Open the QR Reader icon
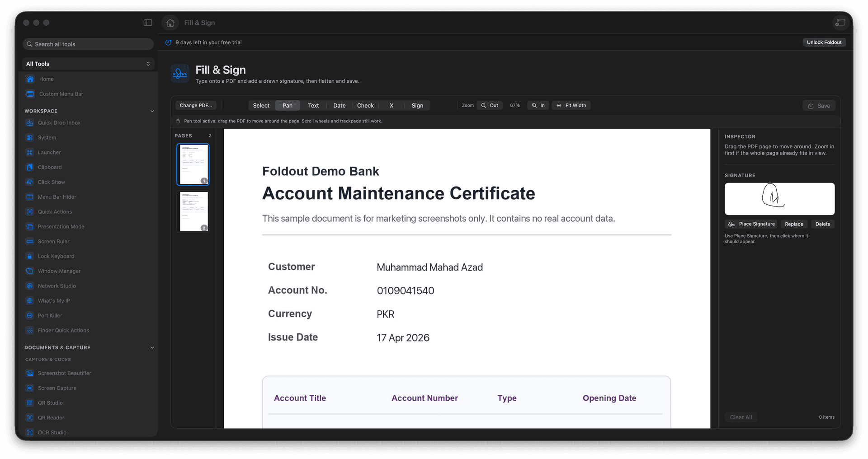The image size is (868, 459). coord(29,418)
